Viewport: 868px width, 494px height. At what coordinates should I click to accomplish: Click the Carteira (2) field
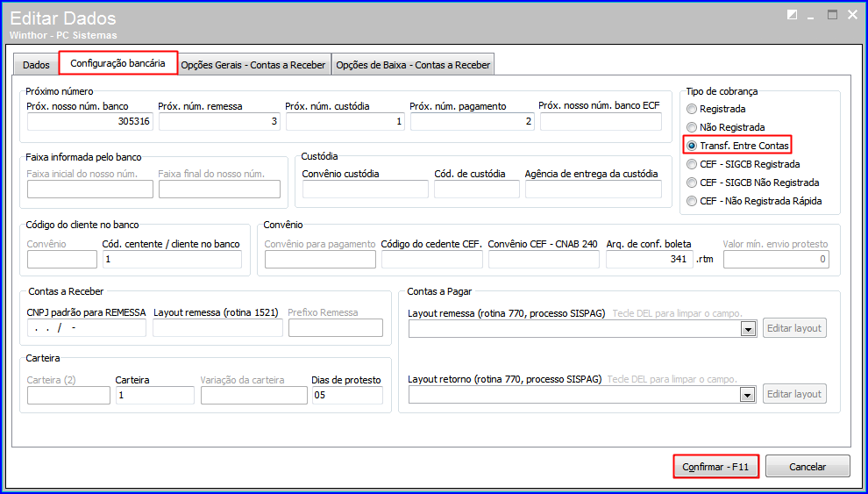point(68,396)
